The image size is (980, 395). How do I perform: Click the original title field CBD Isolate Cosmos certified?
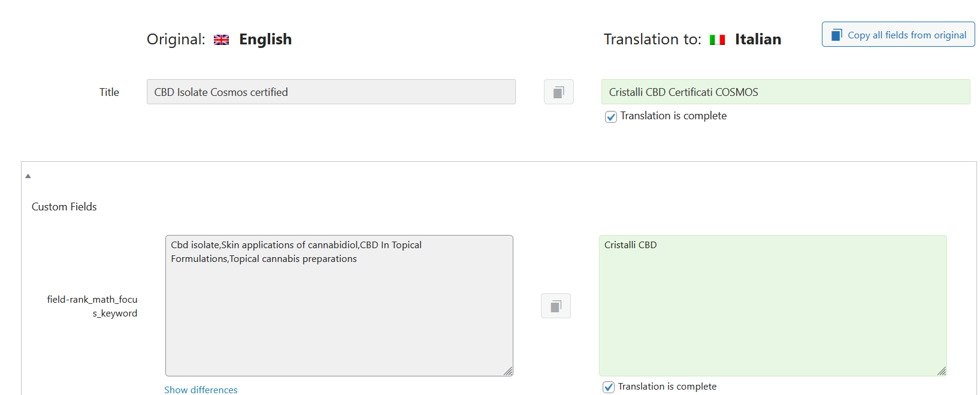click(331, 92)
